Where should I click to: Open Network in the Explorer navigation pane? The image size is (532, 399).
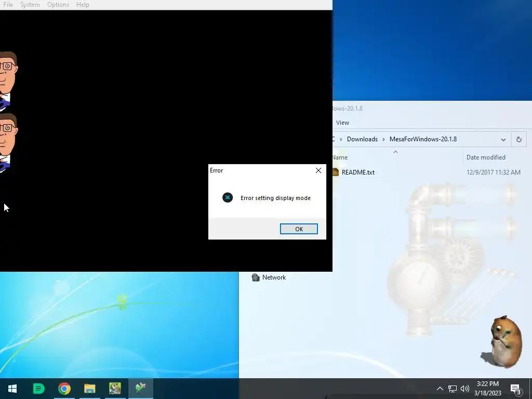pyautogui.click(x=269, y=277)
